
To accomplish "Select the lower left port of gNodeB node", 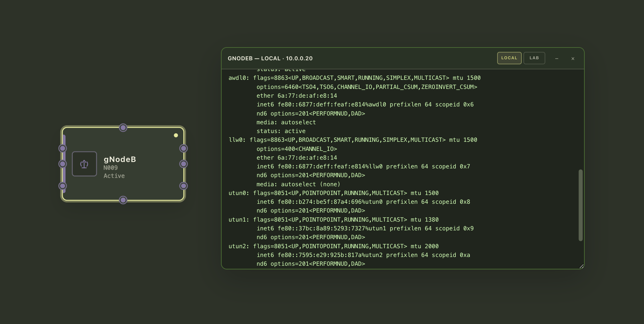I will click(x=63, y=186).
